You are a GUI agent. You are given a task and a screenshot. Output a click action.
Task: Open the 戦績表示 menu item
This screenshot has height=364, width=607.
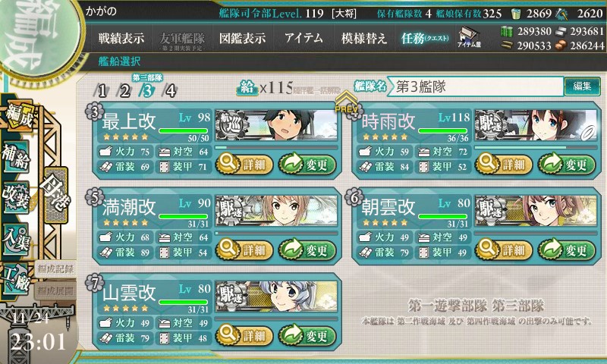pyautogui.click(x=121, y=38)
